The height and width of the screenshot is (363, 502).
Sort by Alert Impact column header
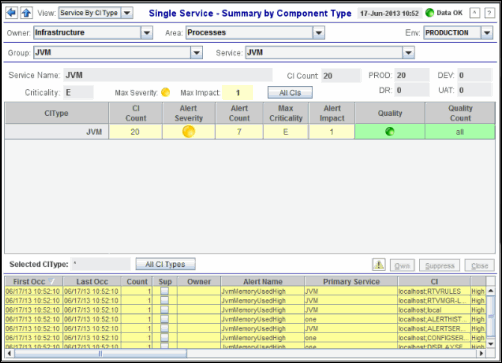coord(332,113)
